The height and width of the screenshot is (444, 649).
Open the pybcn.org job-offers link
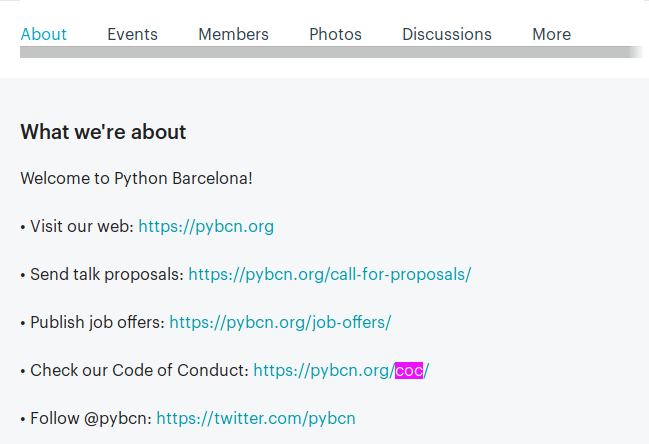[280, 322]
